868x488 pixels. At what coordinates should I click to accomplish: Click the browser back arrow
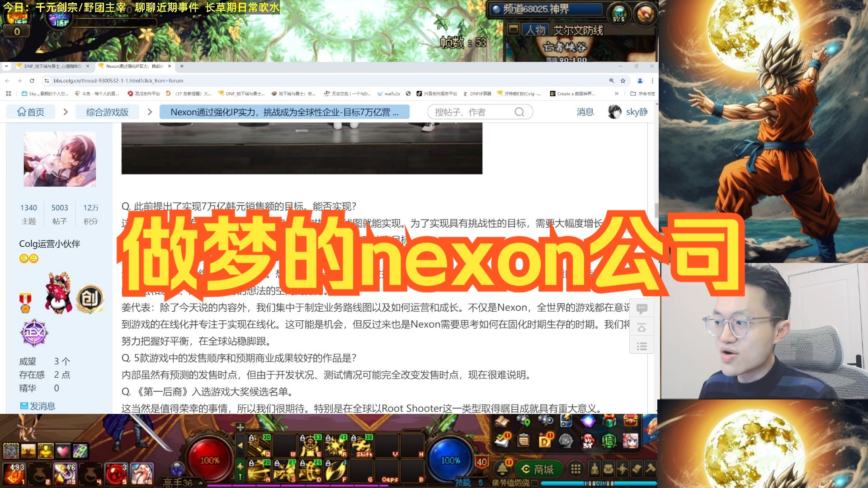(x=7, y=81)
